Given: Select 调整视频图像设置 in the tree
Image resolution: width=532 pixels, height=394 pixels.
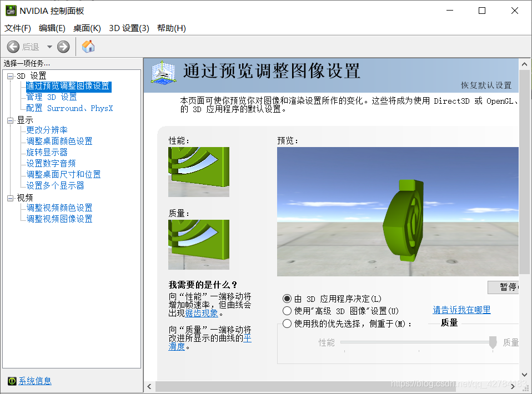Looking at the screenshot, I should click(59, 219).
